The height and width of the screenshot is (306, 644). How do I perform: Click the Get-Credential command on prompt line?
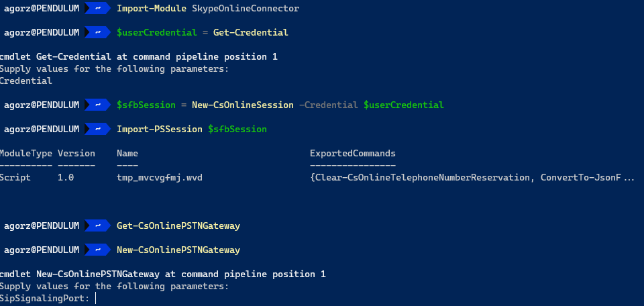coord(250,32)
